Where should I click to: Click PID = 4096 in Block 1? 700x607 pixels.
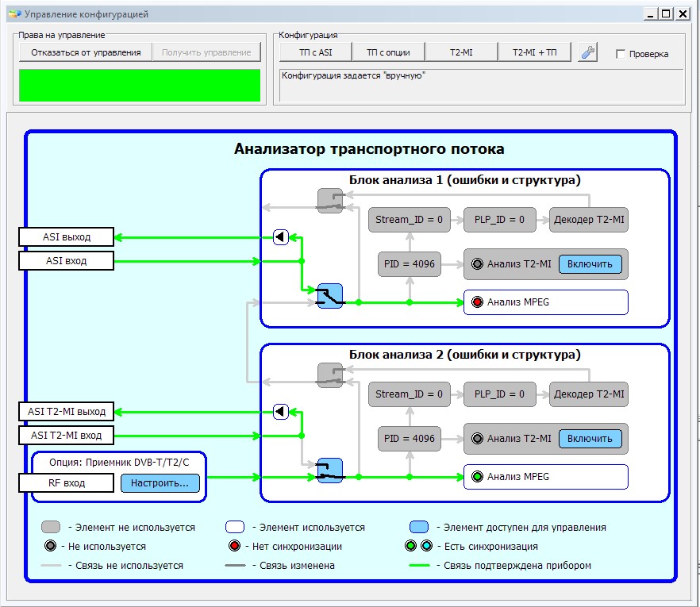click(410, 264)
